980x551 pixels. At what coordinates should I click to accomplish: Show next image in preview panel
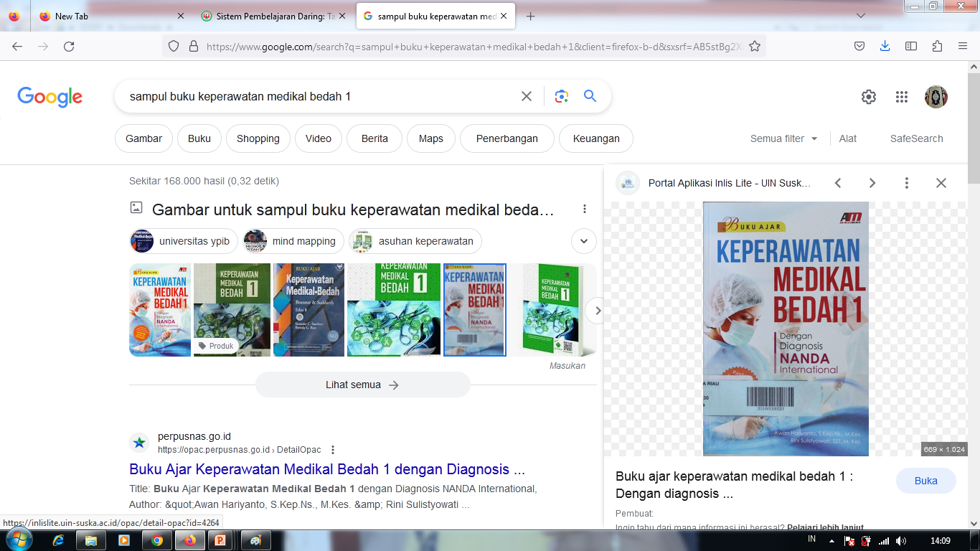pos(872,183)
